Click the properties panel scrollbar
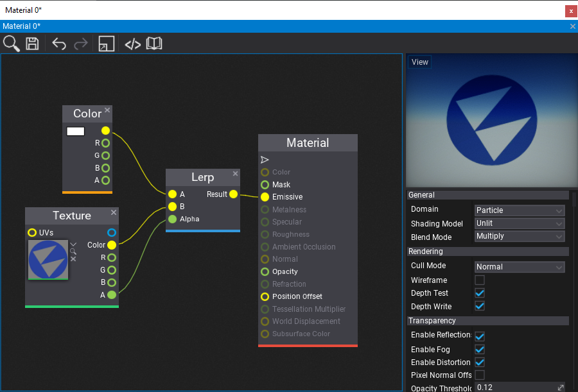The image size is (578, 392). (x=574, y=199)
